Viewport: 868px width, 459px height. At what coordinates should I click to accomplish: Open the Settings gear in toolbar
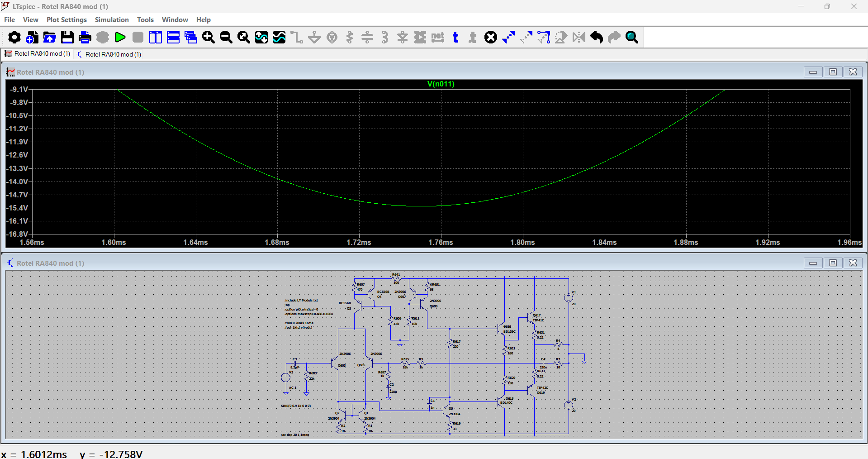pyautogui.click(x=14, y=37)
